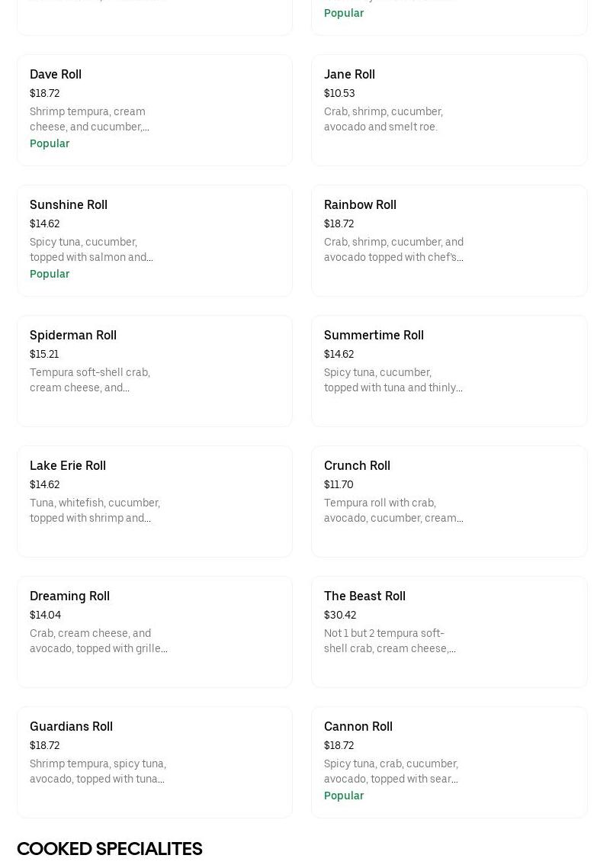Click the Crunch Roll $11.70 price
This screenshot has width=613, height=868.
(x=339, y=484)
